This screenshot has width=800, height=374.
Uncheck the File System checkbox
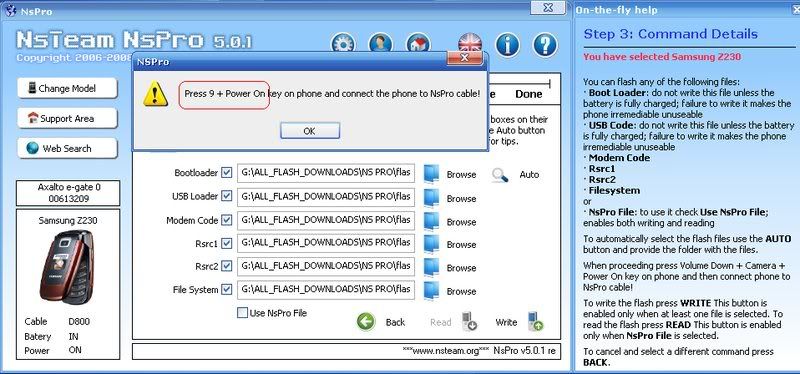pyautogui.click(x=227, y=290)
